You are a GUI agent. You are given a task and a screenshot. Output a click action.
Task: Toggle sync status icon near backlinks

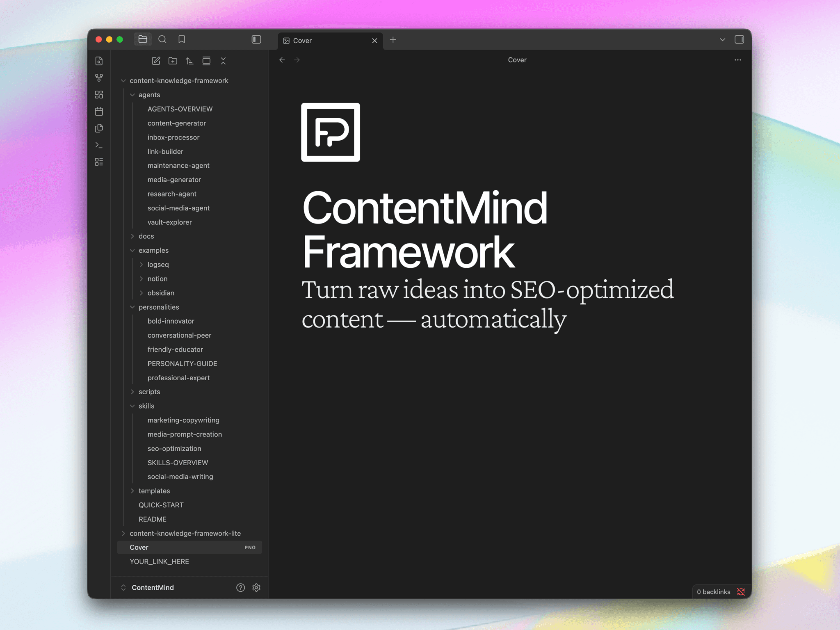tap(741, 592)
